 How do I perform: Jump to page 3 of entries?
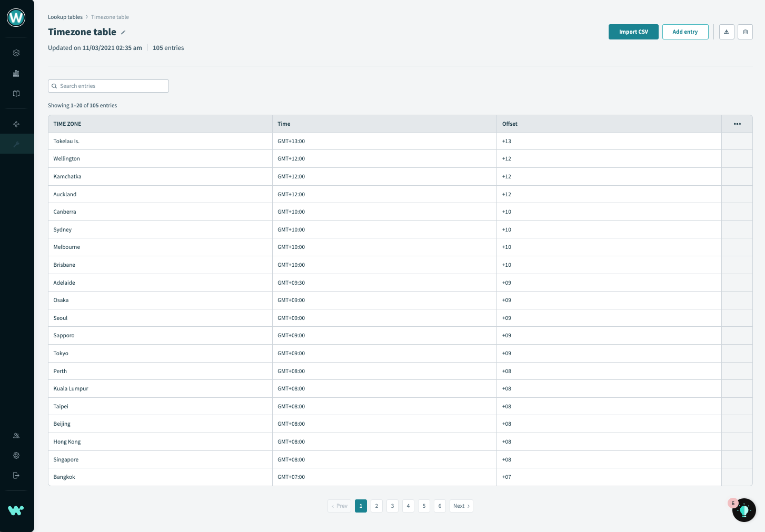tap(392, 506)
